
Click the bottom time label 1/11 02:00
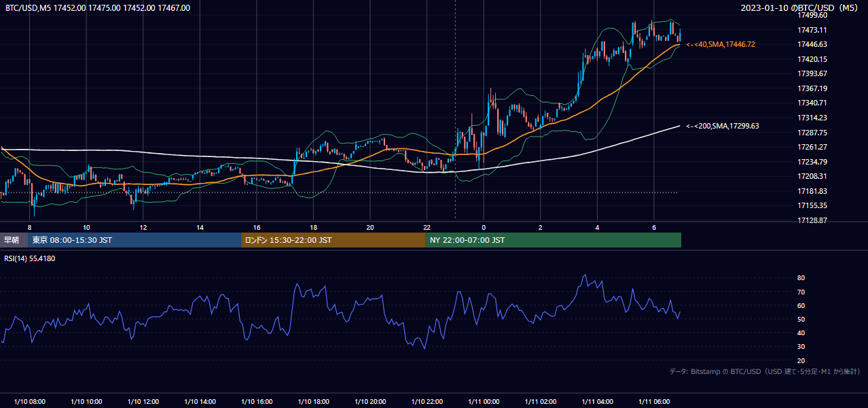pos(540,402)
